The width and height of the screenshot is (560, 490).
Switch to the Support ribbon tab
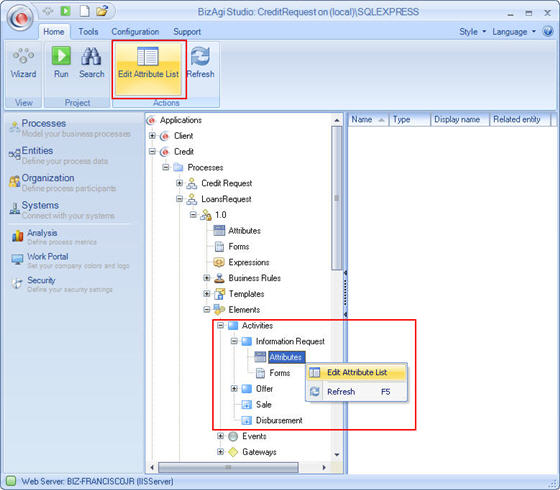(187, 32)
